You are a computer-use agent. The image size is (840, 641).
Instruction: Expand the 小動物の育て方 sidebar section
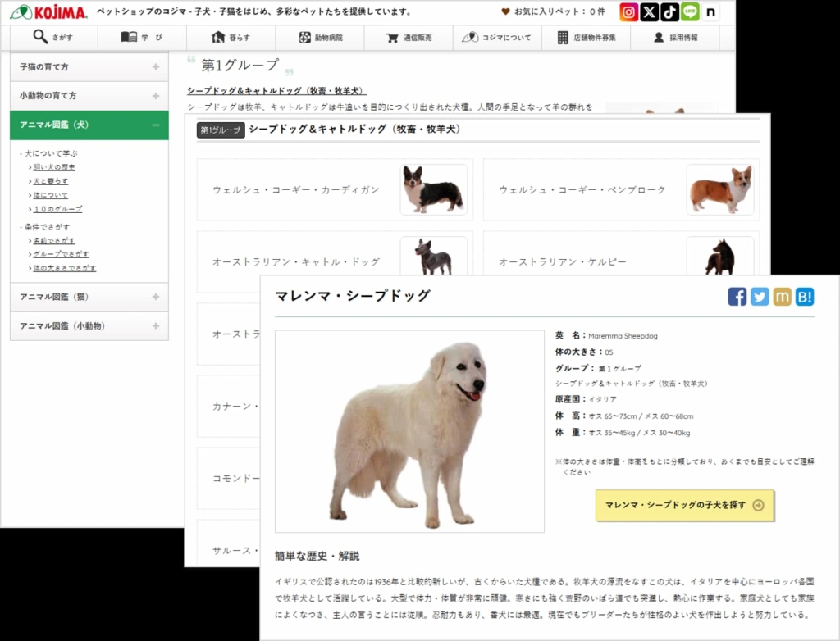[155, 96]
